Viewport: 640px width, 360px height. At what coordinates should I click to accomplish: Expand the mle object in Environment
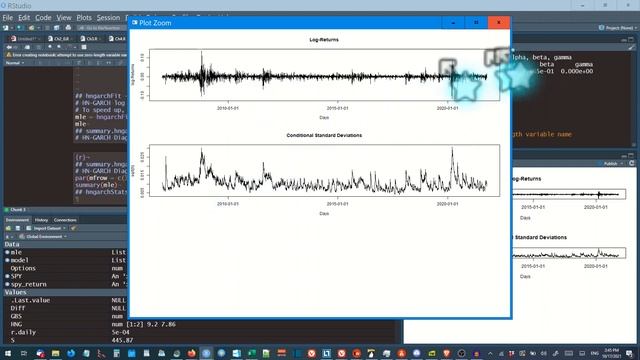(7, 252)
